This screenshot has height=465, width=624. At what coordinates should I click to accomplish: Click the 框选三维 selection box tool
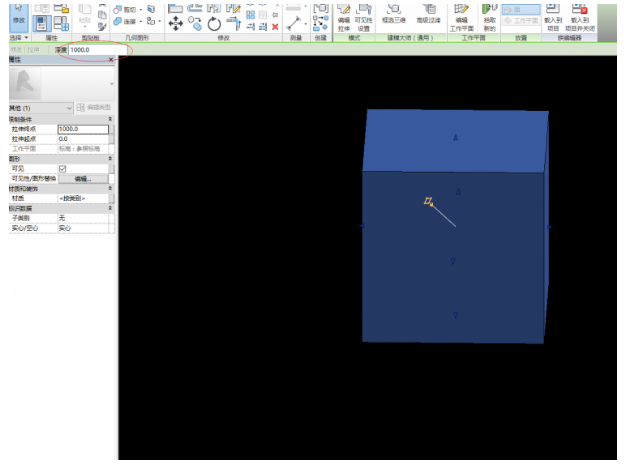pyautogui.click(x=394, y=14)
